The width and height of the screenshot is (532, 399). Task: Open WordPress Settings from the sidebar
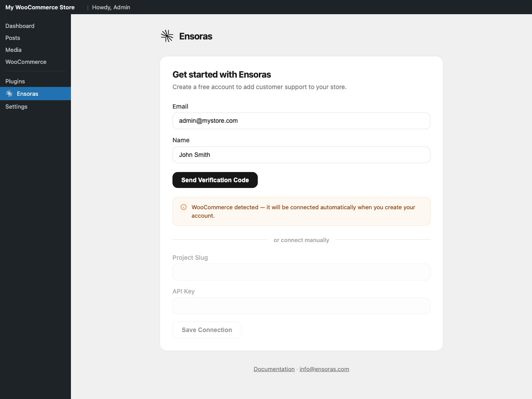pos(16,106)
